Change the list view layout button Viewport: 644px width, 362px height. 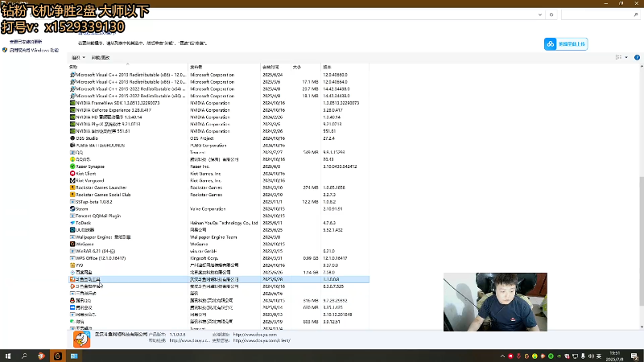click(x=618, y=57)
